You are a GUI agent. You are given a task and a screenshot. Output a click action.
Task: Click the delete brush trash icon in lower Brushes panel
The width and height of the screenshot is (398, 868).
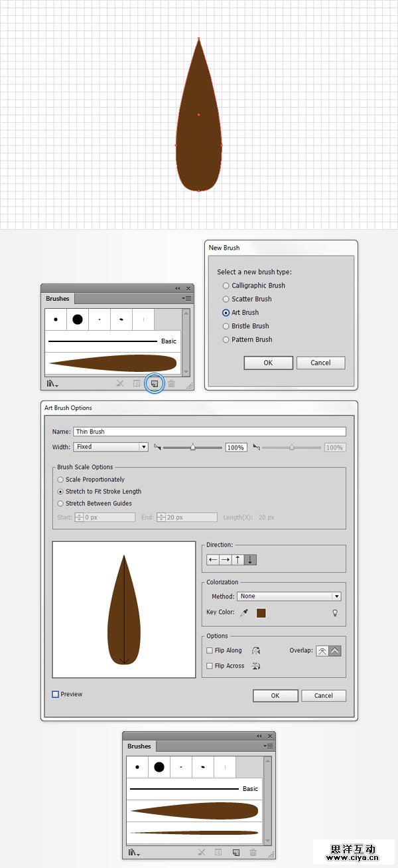[253, 852]
